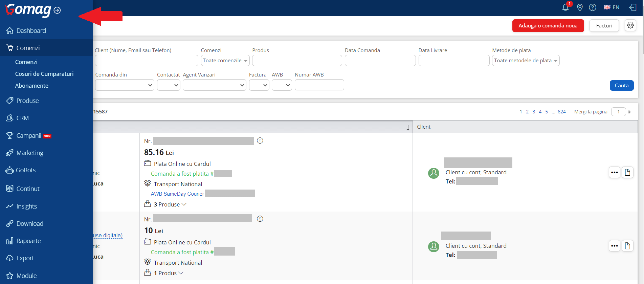Open the Agent Vanzari dropdown
The height and width of the screenshot is (284, 644).
pyautogui.click(x=214, y=85)
